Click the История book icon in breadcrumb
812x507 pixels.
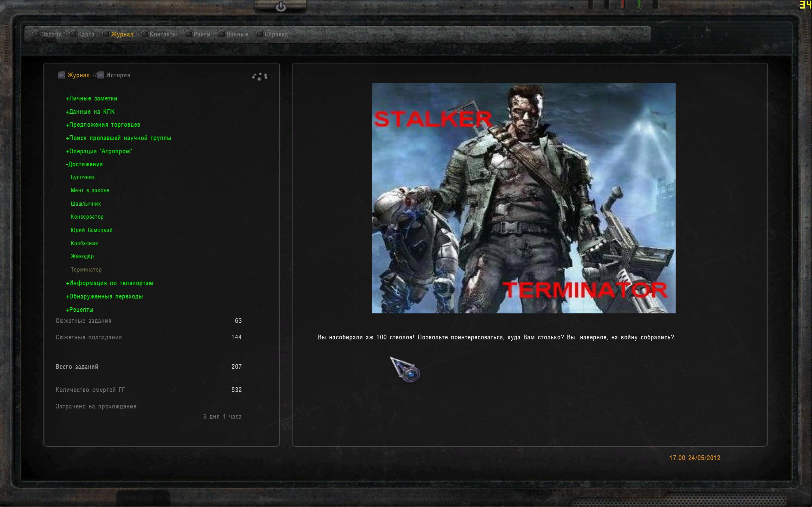pos(100,75)
